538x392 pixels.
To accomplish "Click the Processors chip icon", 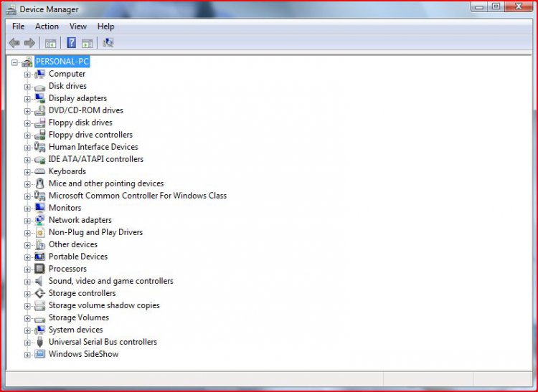I will [x=39, y=269].
